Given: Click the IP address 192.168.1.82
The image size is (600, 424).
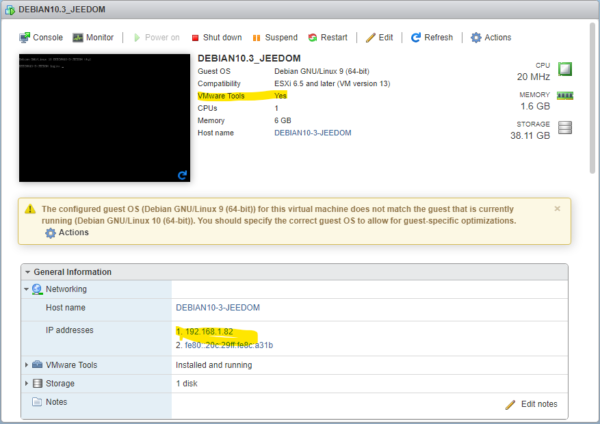Looking at the screenshot, I should coord(209,332).
